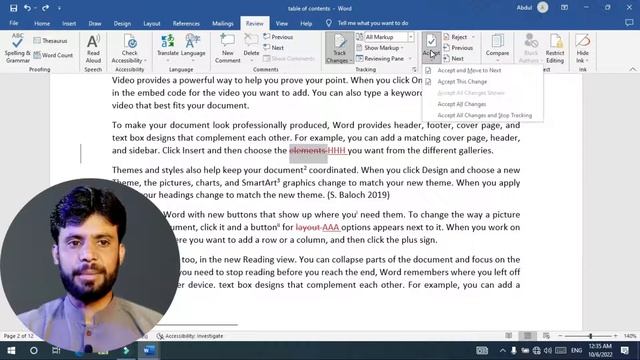Collapse the ribbon with the chevron
The image size is (640, 360).
click(632, 69)
